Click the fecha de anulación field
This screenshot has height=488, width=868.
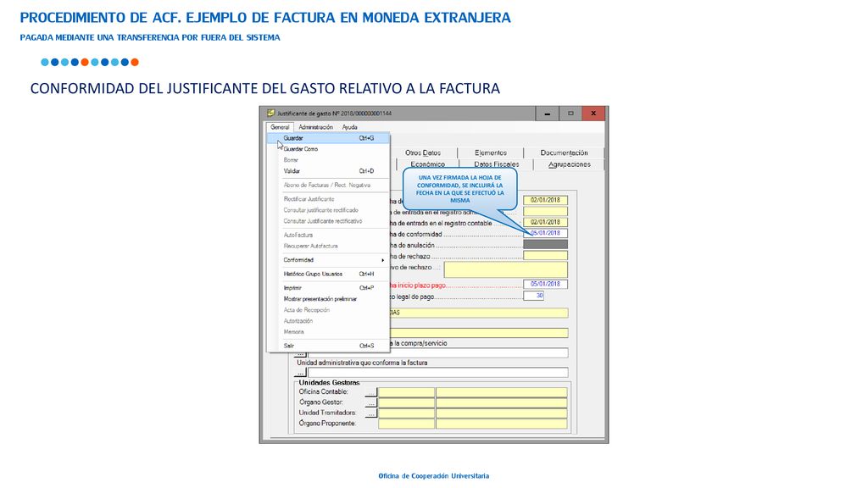click(x=545, y=245)
